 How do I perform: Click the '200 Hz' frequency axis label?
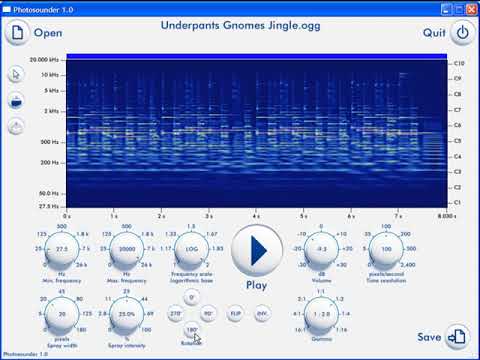pos(49,163)
